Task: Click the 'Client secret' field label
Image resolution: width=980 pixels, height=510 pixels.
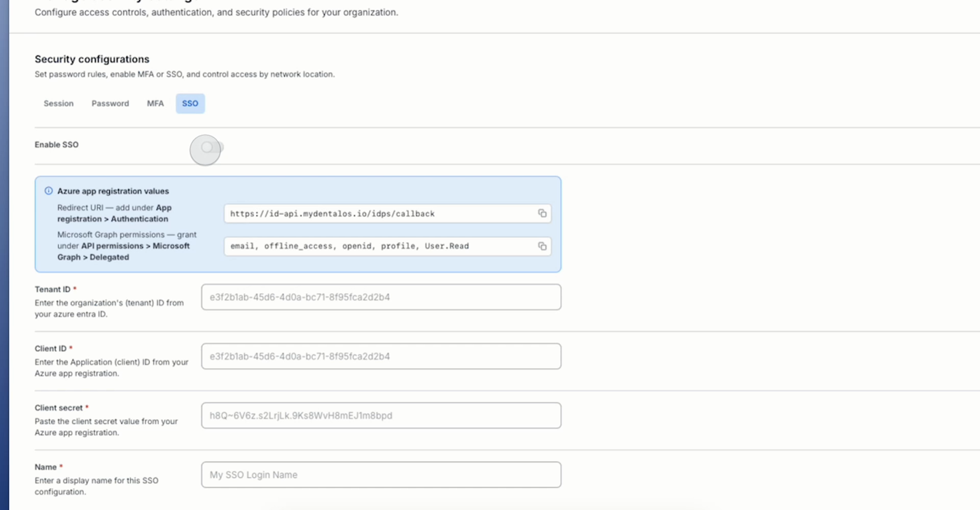Action: click(x=59, y=408)
